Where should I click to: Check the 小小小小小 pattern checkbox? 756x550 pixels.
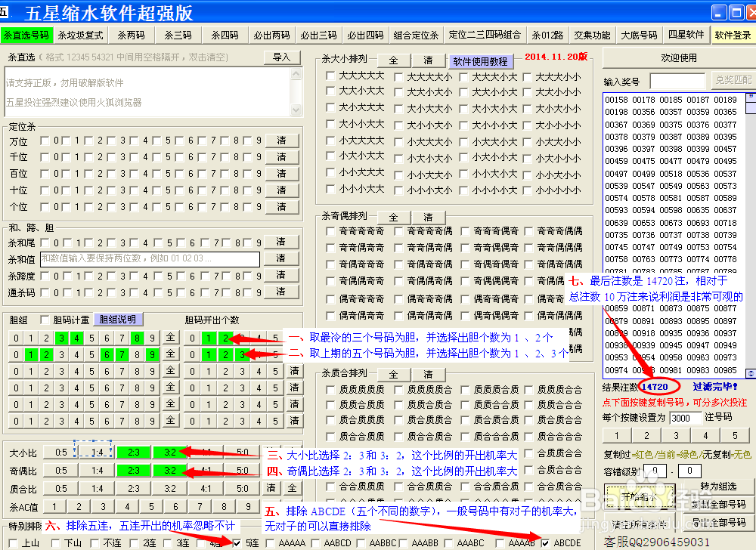pos(528,190)
